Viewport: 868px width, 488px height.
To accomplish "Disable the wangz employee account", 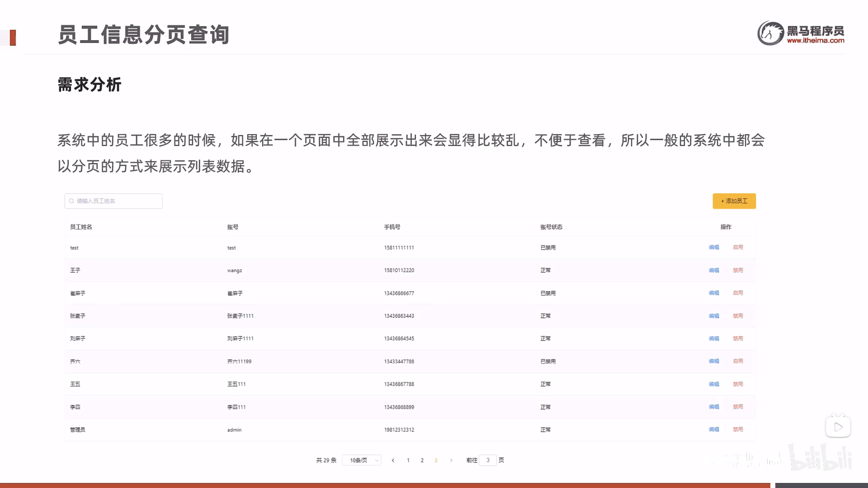I will [x=738, y=270].
